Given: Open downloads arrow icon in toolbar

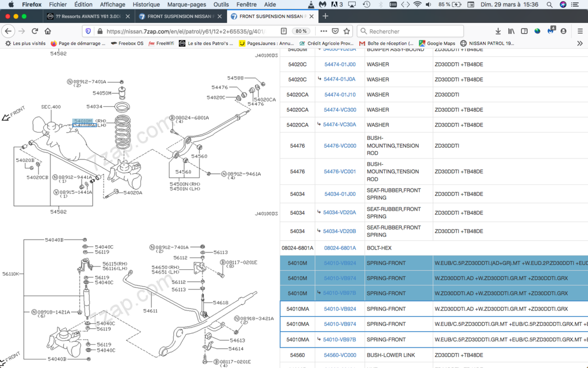Looking at the screenshot, I should coord(498,31).
